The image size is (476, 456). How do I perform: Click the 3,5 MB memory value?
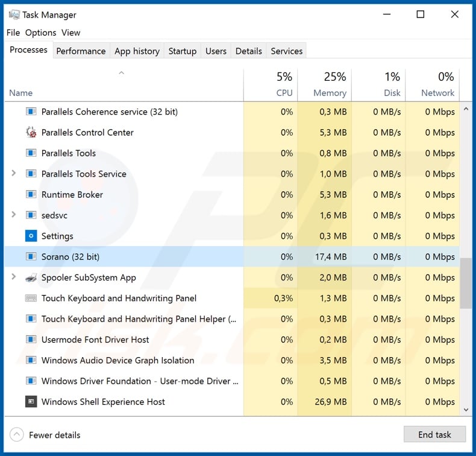click(333, 360)
